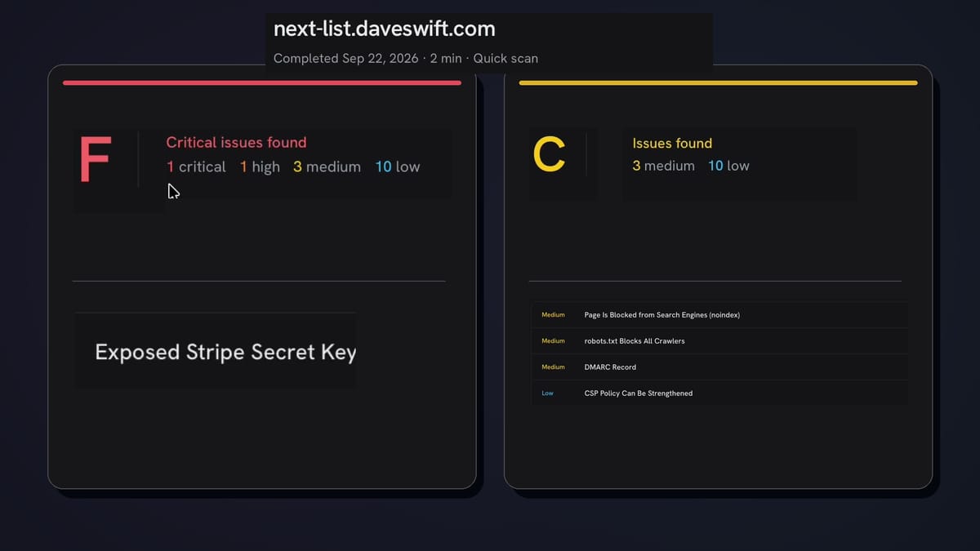Image resolution: width=980 pixels, height=551 pixels.
Task: Open the CSP Policy Can Be Strengthened issue
Action: tap(719, 393)
